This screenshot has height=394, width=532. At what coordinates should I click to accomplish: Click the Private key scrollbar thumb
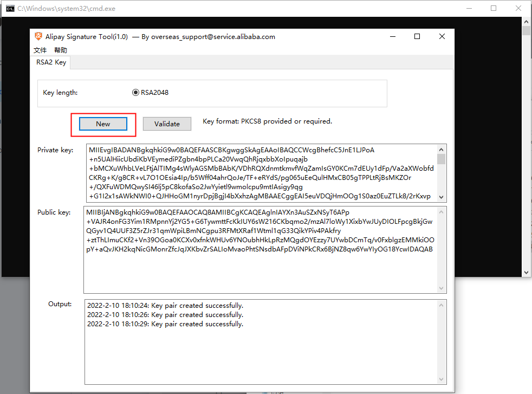pos(442,159)
